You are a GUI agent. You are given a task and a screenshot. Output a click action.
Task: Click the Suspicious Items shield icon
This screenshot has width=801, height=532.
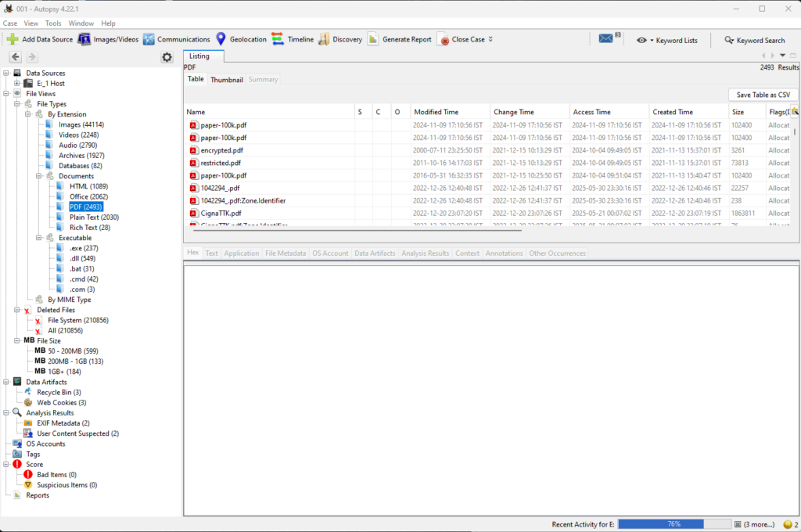coord(28,484)
